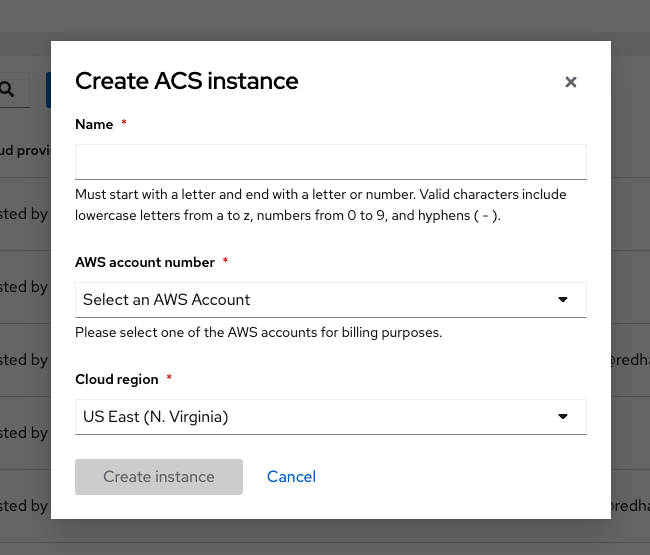Click the last 'sted by' row near dialog bottom
The width and height of the screenshot is (650, 555).
coord(24,506)
